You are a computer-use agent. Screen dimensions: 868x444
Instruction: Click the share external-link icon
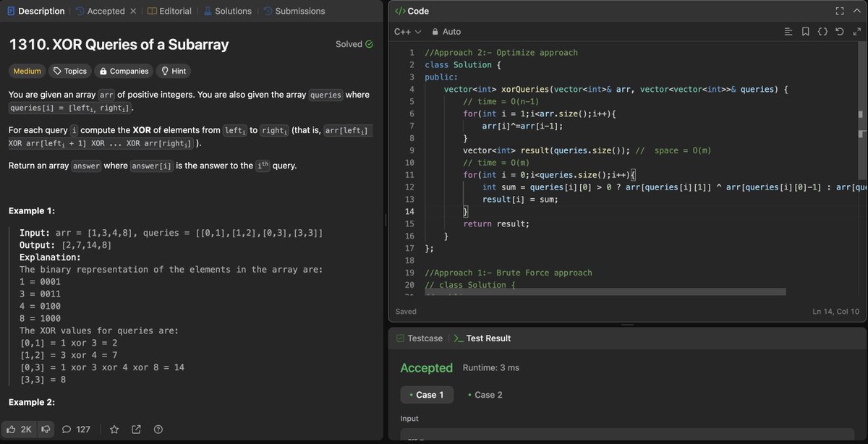coord(136,430)
